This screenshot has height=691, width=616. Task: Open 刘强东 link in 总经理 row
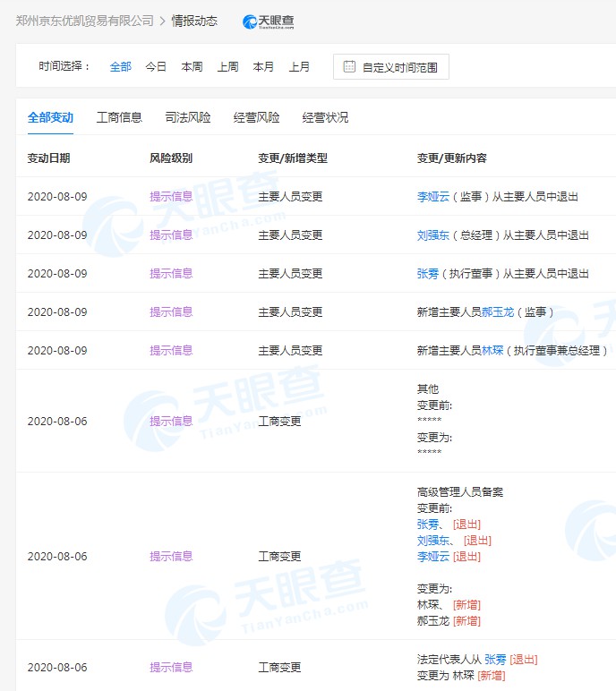tap(433, 235)
